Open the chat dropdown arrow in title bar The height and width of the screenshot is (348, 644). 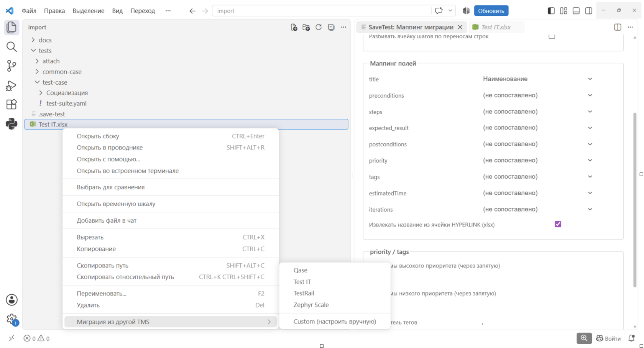pyautogui.click(x=450, y=11)
